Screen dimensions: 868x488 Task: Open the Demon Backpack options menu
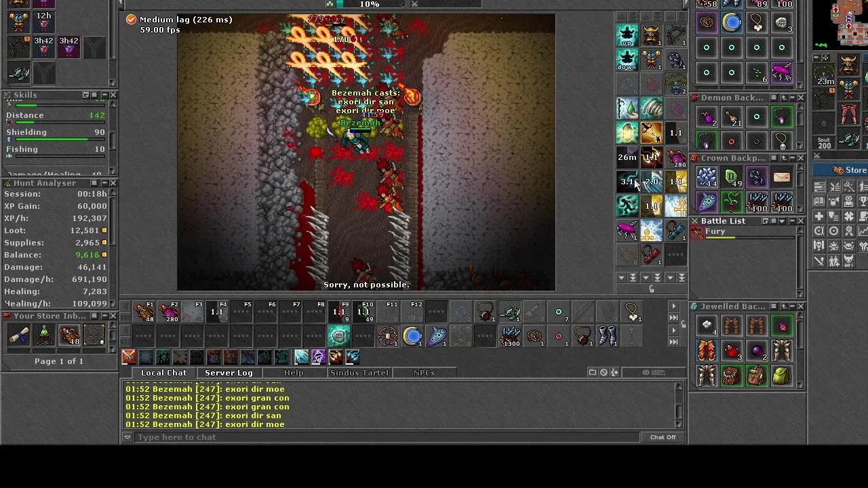774,98
